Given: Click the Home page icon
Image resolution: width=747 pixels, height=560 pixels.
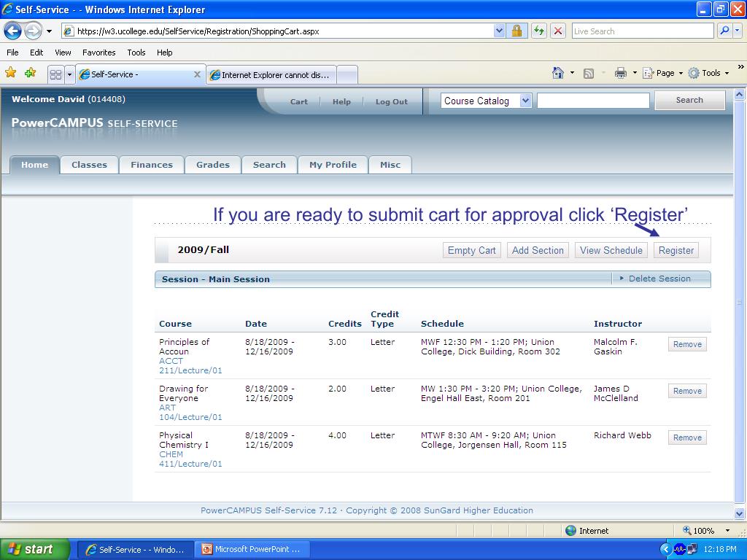Looking at the screenshot, I should tap(558, 73).
